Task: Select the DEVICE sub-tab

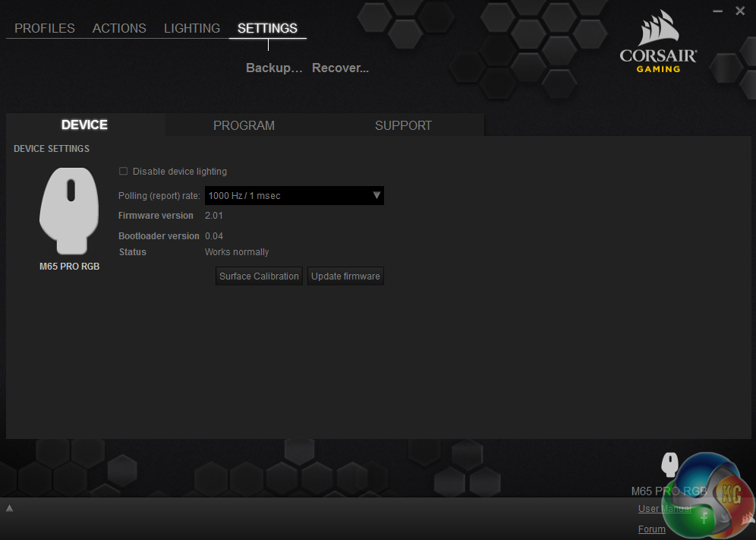Action: click(85, 125)
